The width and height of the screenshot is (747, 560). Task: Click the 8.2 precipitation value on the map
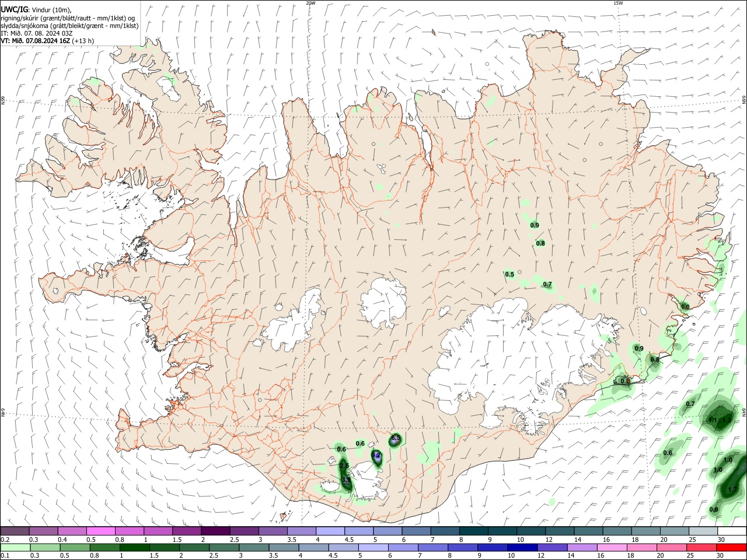[376, 455]
